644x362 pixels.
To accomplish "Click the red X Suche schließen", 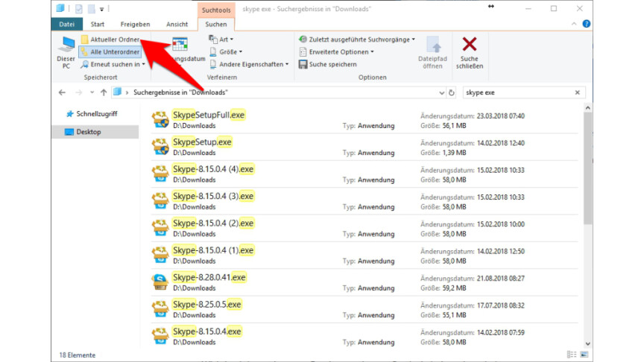I will click(x=470, y=53).
